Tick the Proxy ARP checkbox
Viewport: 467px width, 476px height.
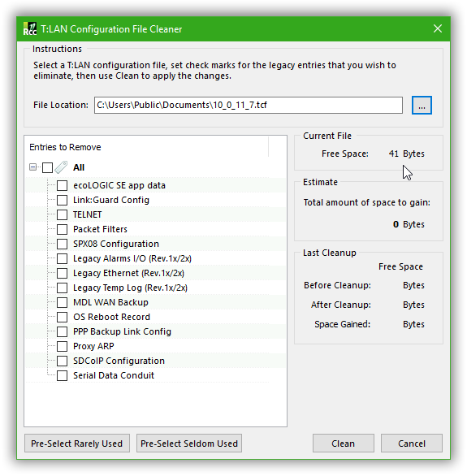pos(62,346)
